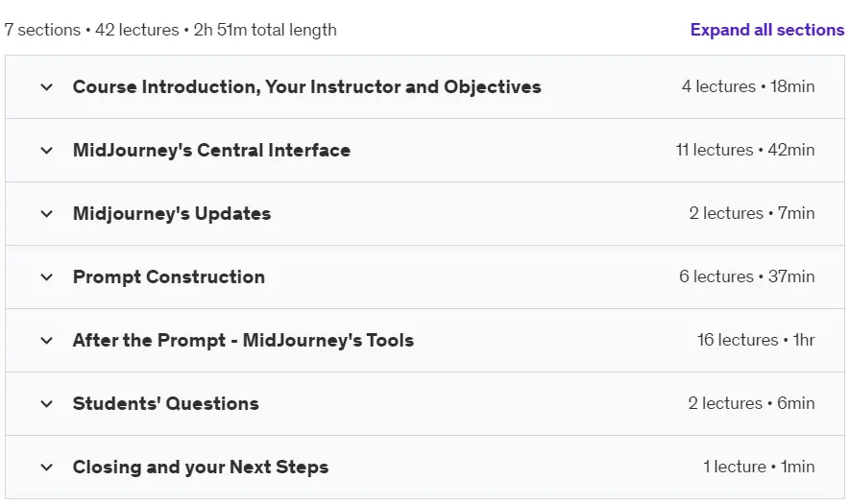Click the 16 lectures • 1hr label
The image size is (850, 504).
[x=756, y=341]
